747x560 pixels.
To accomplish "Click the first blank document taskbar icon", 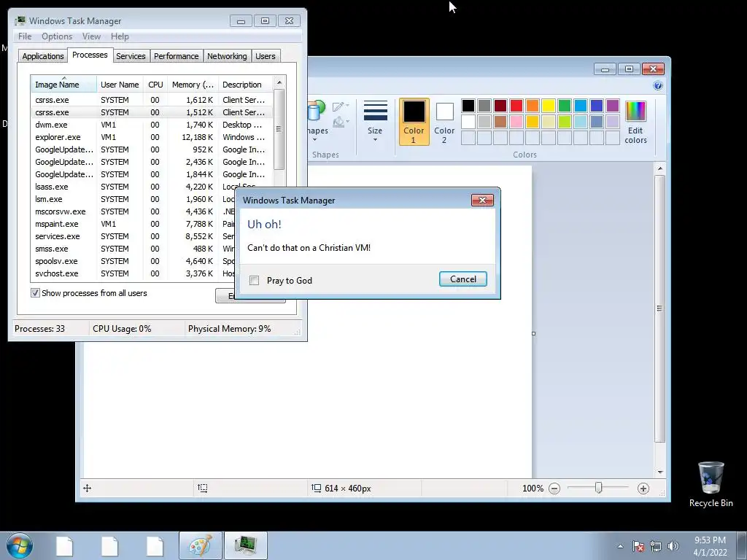I will 64,545.
